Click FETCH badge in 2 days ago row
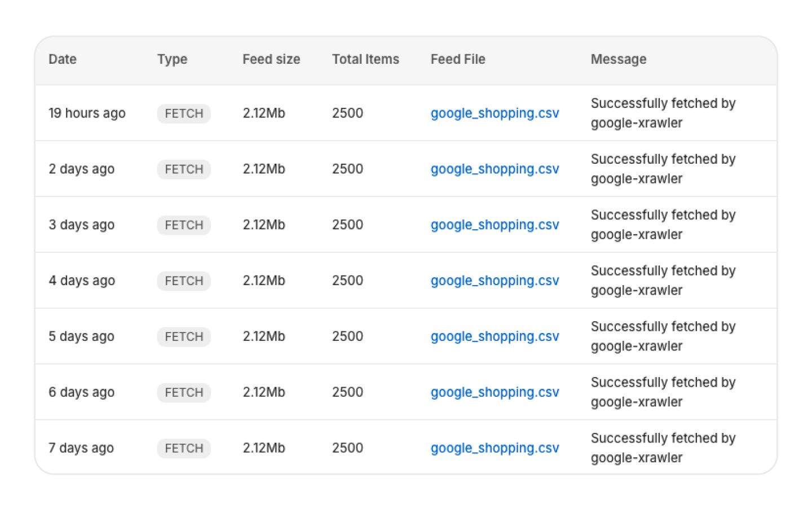The height and width of the screenshot is (508, 812). (x=184, y=169)
